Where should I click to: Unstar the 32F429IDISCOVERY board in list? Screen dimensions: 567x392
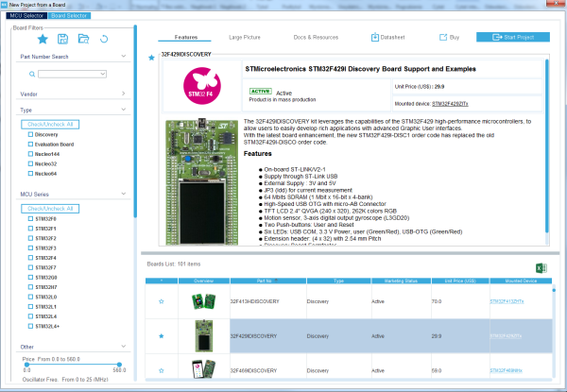(162, 335)
